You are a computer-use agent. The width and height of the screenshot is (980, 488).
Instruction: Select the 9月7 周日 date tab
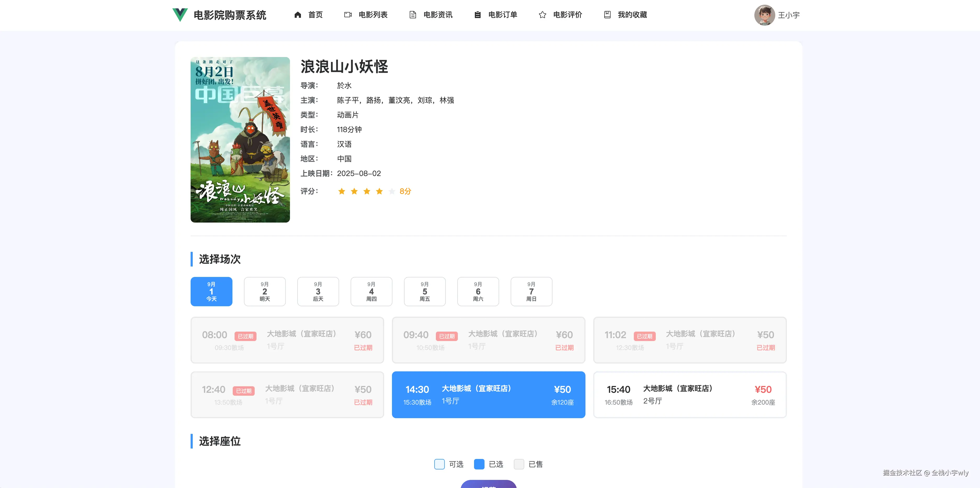(x=531, y=291)
